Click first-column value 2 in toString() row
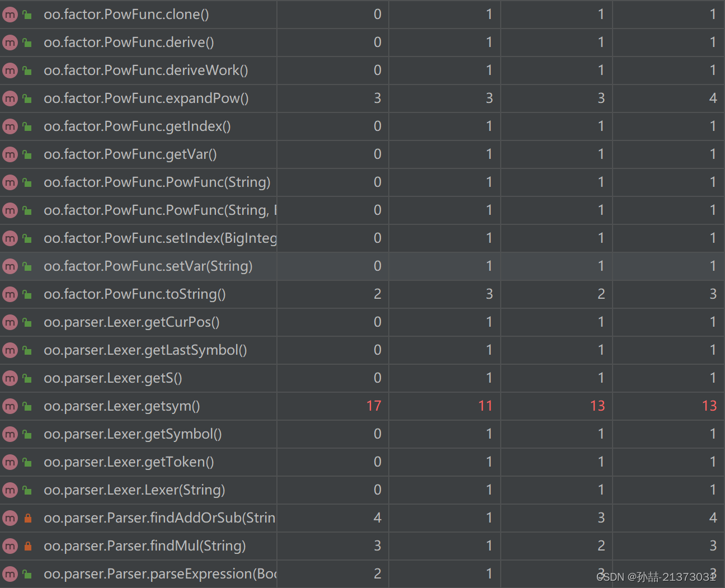This screenshot has width=725, height=588. click(x=378, y=294)
